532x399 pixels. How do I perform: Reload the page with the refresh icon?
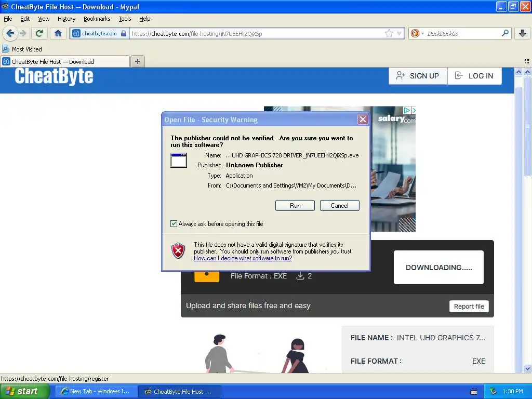[39, 33]
